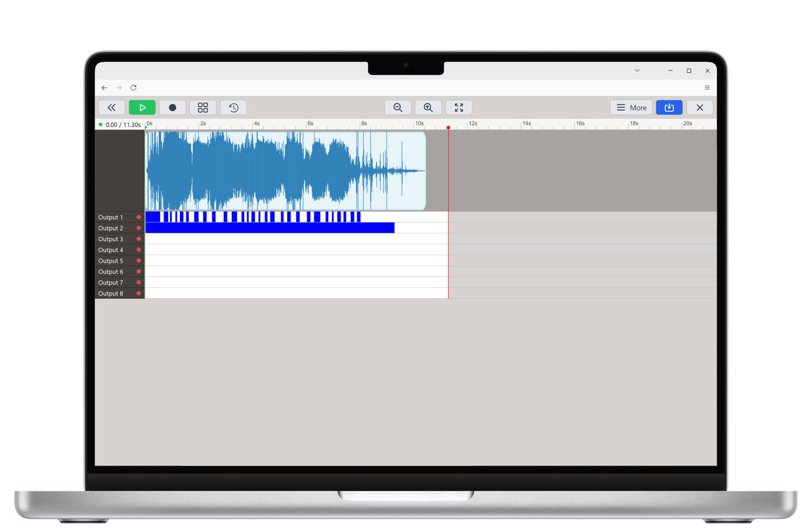Toggle the Output 4 red record dot

click(x=139, y=249)
